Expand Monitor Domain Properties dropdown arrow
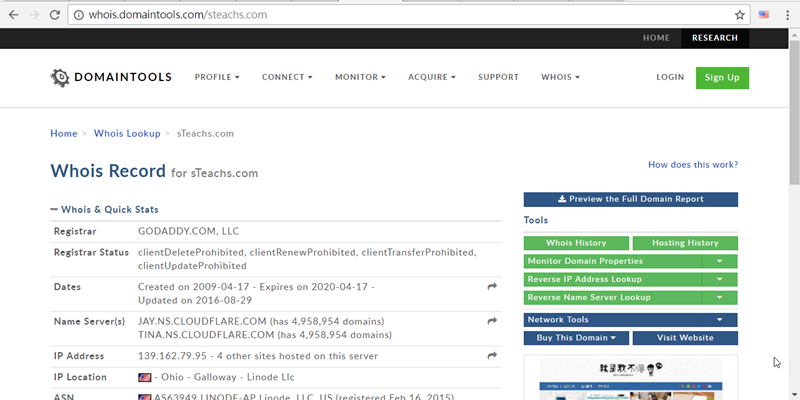Screen dimensions: 800x400 point(719,261)
